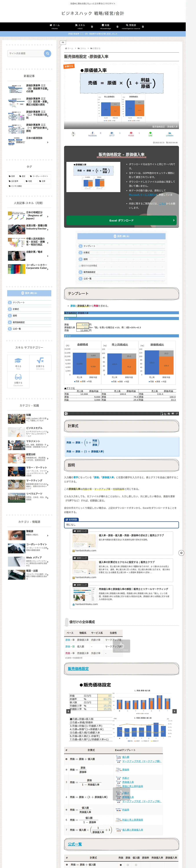Screen dimensions: 196x868
Task: Open the 分類する Classification subcategory icon
Action: [x=18, y=379]
